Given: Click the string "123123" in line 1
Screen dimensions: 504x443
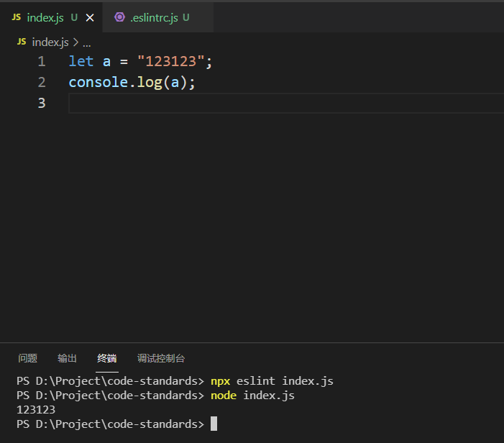Looking at the screenshot, I should coord(170,61).
